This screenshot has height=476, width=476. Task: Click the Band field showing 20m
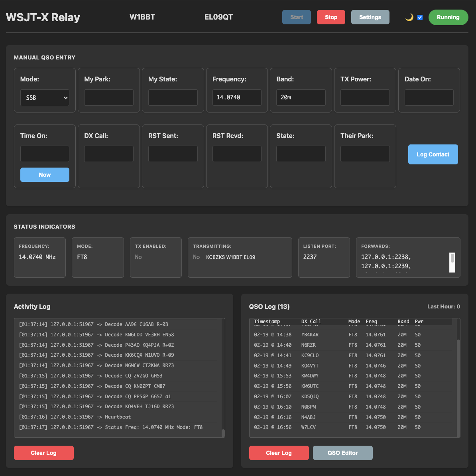pyautogui.click(x=301, y=97)
